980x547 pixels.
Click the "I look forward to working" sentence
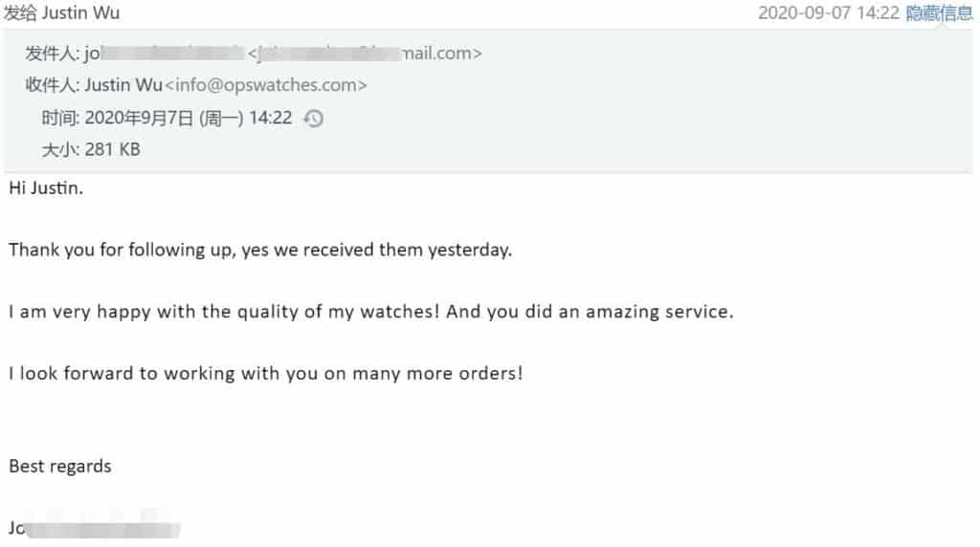pos(265,374)
